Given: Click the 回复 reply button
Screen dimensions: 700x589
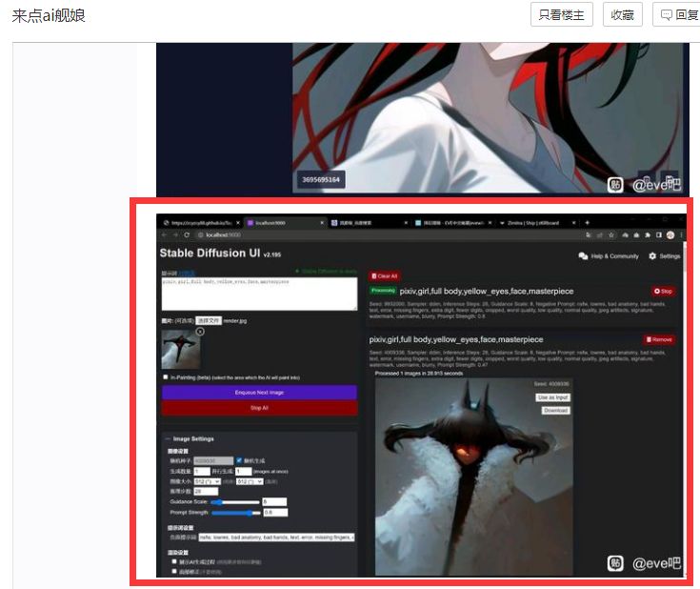Looking at the screenshot, I should [678, 14].
